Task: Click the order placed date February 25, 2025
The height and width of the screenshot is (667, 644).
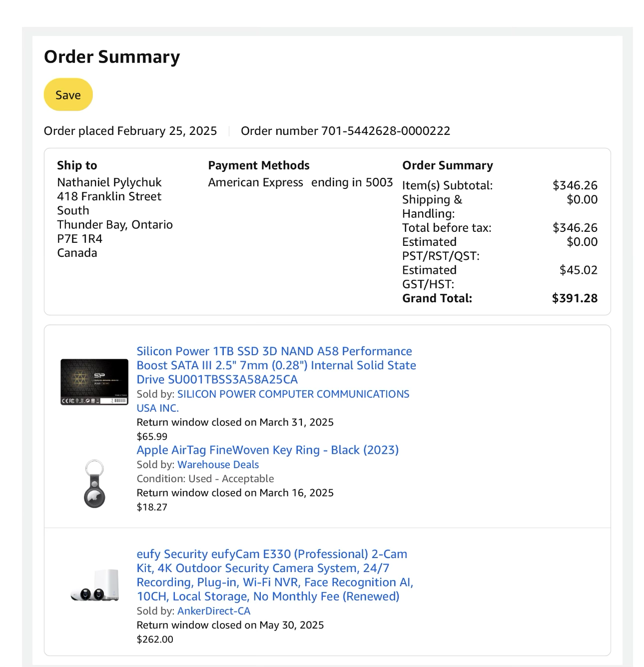Action: point(167,131)
